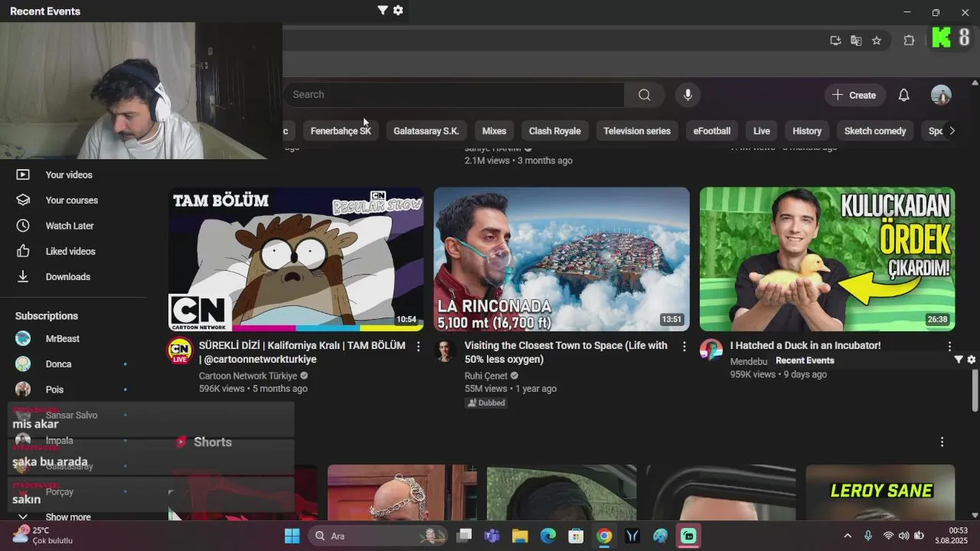Open options menu for Visiting the Closest Town video
The height and width of the screenshot is (551, 980).
click(684, 347)
